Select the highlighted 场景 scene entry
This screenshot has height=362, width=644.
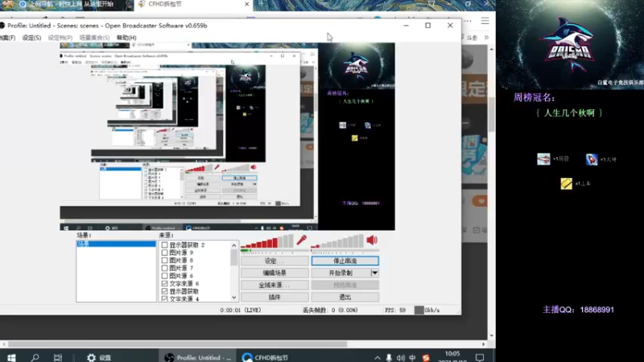(x=116, y=244)
